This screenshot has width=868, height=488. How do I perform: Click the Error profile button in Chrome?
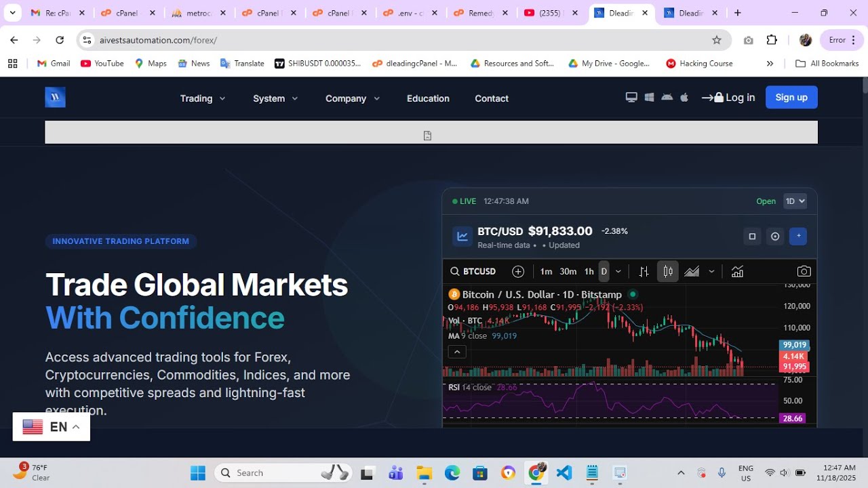[842, 40]
